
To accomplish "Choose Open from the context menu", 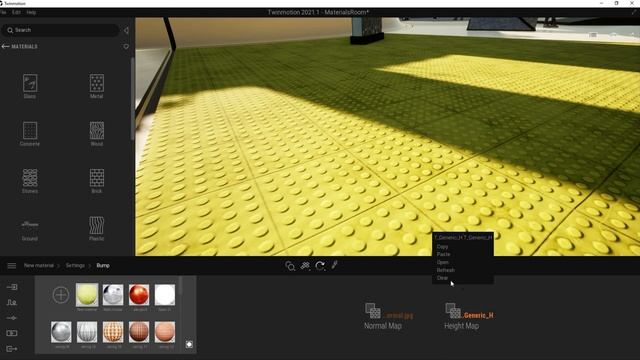I will click(442, 262).
